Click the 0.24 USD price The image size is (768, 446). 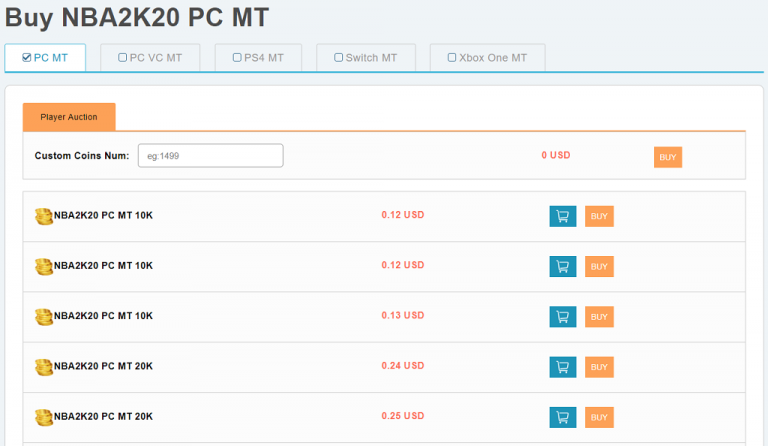click(403, 366)
